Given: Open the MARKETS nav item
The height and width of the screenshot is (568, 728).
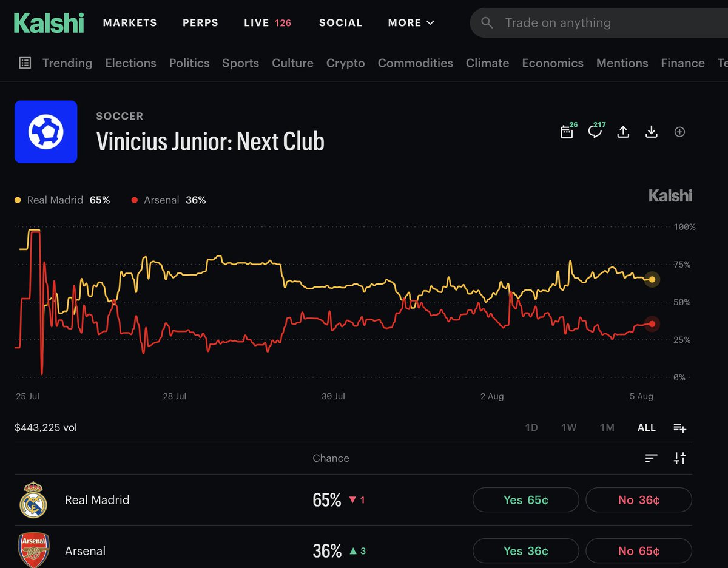Looking at the screenshot, I should pos(130,23).
